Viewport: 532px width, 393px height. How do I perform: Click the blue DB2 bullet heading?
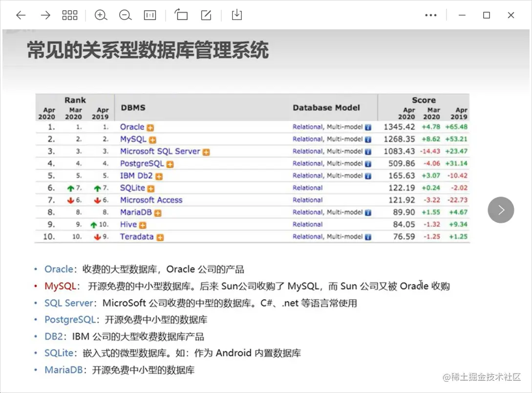pos(54,337)
